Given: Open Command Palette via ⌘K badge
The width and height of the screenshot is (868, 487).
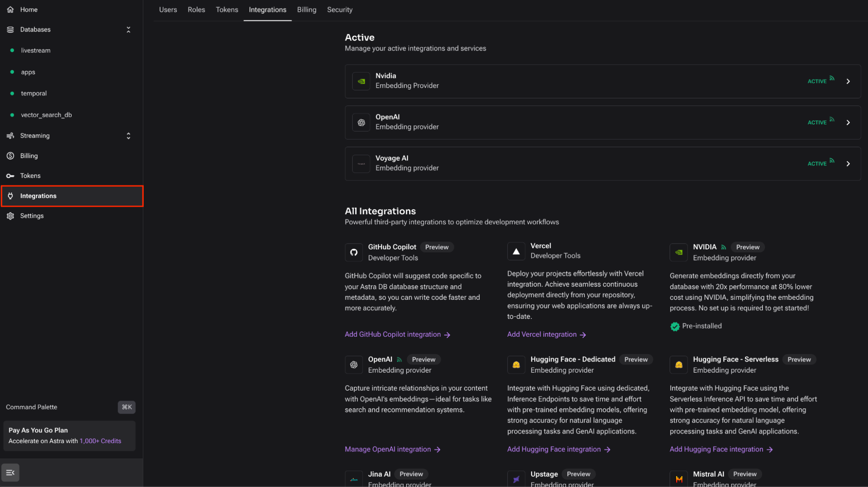Looking at the screenshot, I should click(x=127, y=407).
